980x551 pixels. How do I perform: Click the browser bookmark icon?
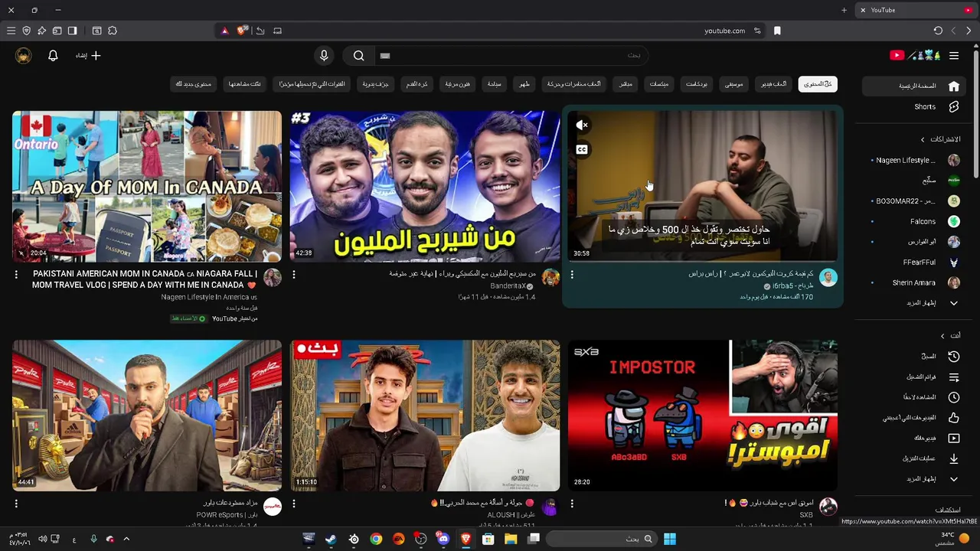point(777,31)
